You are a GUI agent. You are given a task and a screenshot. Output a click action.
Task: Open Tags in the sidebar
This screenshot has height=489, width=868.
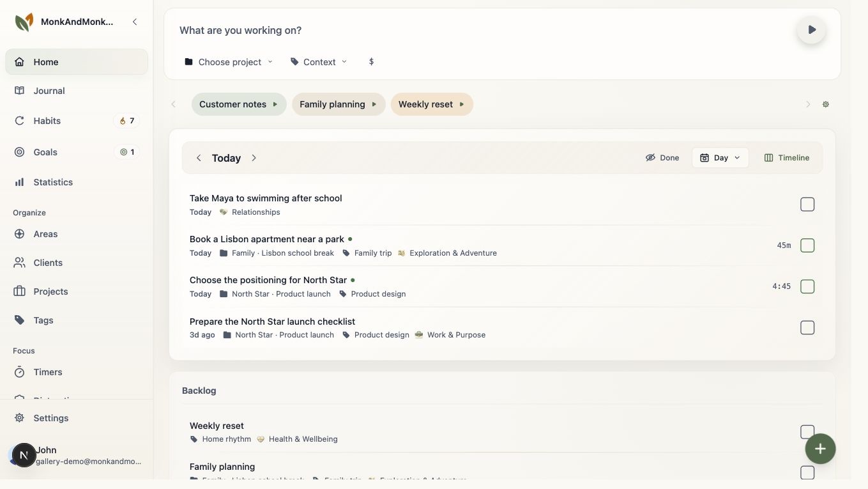77,320
